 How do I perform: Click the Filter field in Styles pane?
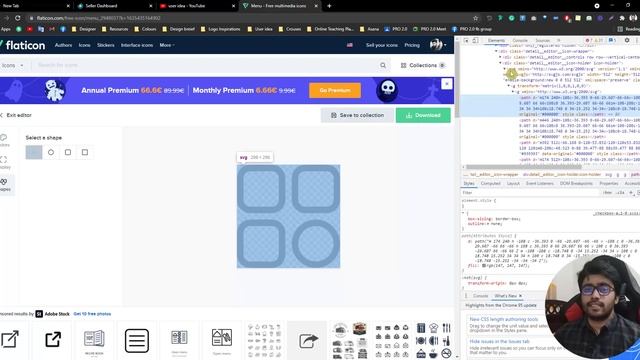tap(531, 192)
